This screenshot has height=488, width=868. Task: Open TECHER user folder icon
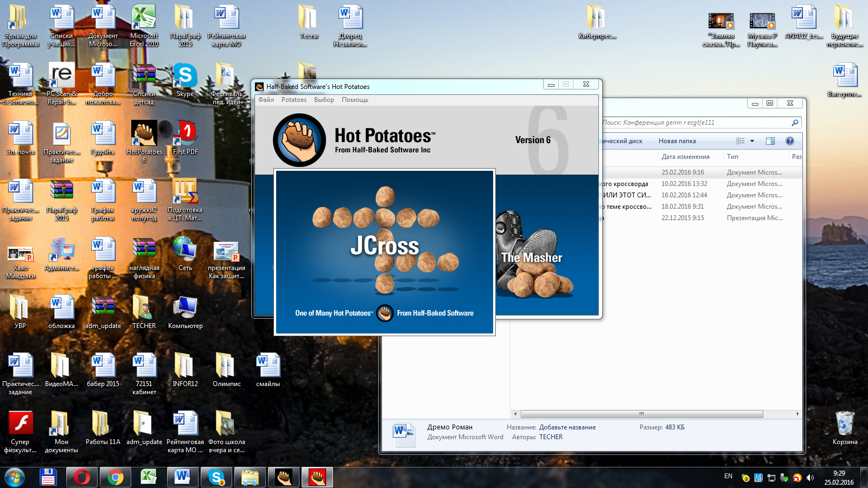(x=144, y=312)
